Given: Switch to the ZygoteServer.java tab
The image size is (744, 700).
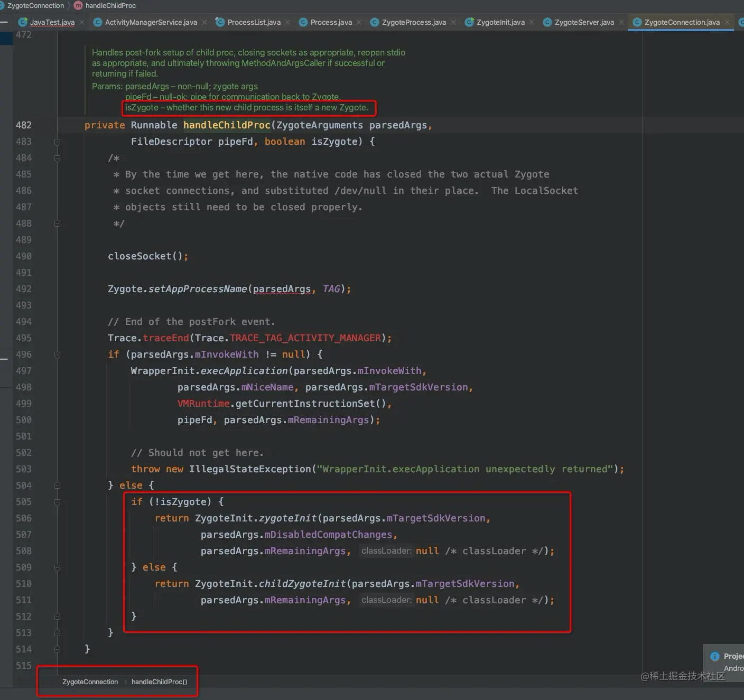Looking at the screenshot, I should 584,22.
